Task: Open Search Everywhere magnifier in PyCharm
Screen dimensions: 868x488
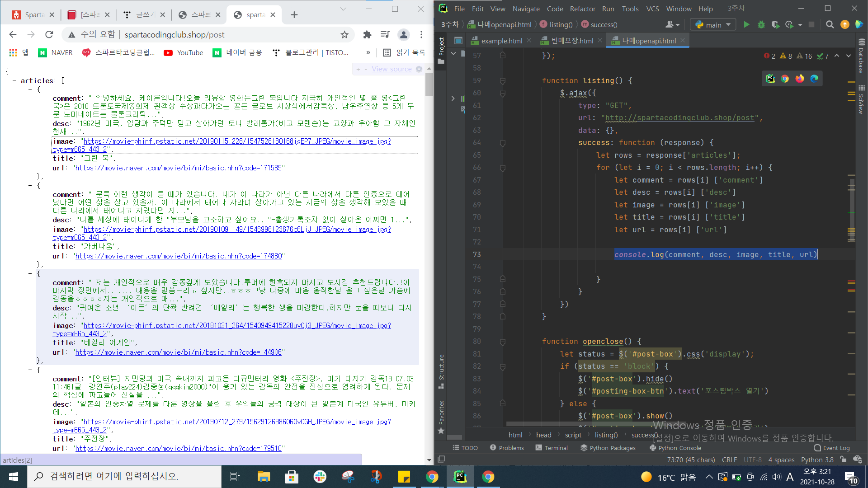Action: (x=830, y=25)
